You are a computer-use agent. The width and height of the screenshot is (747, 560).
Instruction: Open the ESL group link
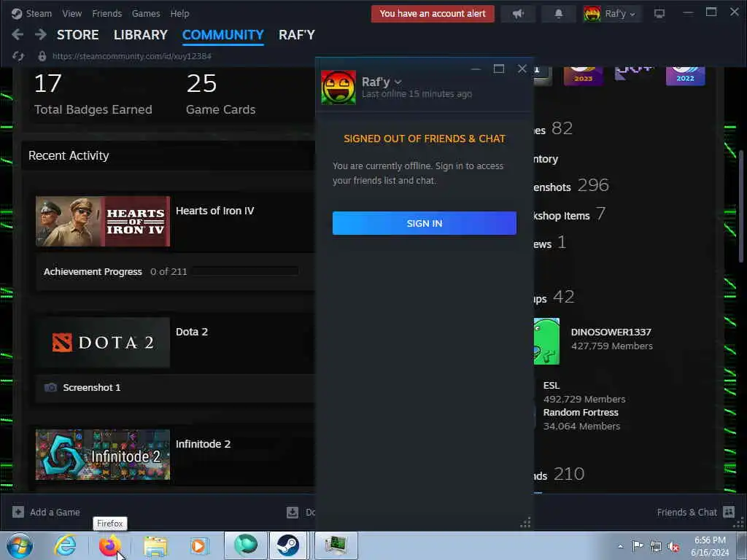[x=551, y=385]
